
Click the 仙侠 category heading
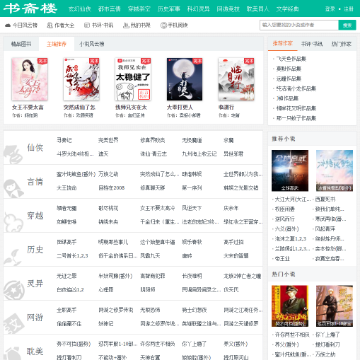tap(35, 148)
